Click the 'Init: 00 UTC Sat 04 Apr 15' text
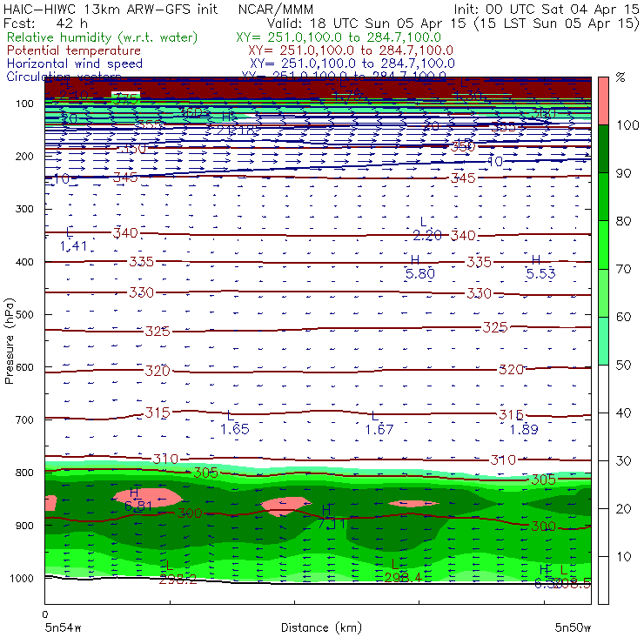Screen dimensions: 644x644 547,10
